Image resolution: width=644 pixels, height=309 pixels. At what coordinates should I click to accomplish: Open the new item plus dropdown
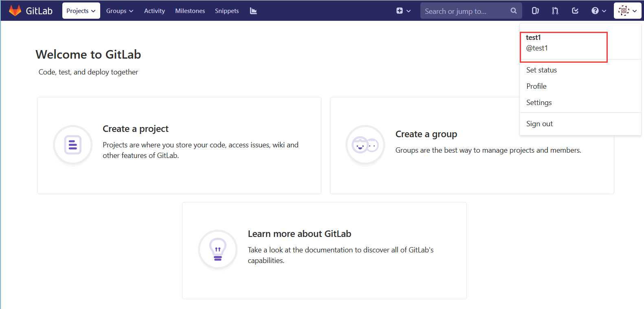point(403,11)
